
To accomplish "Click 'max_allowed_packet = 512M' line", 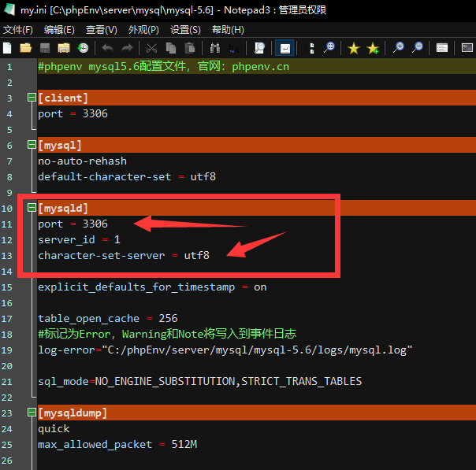I will click(117, 445).
